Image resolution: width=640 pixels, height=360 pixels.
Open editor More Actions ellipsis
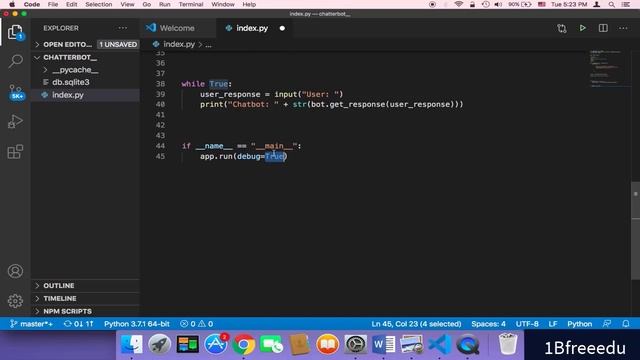point(623,28)
